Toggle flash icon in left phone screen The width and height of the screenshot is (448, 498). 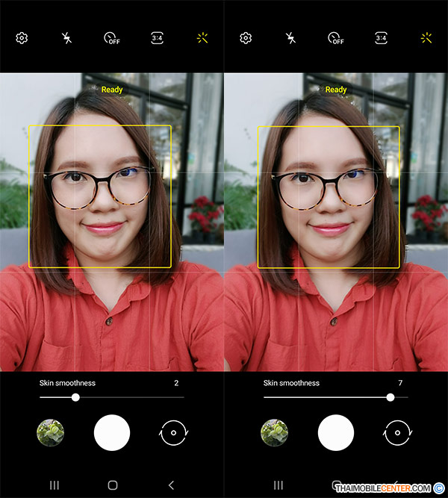tap(66, 38)
